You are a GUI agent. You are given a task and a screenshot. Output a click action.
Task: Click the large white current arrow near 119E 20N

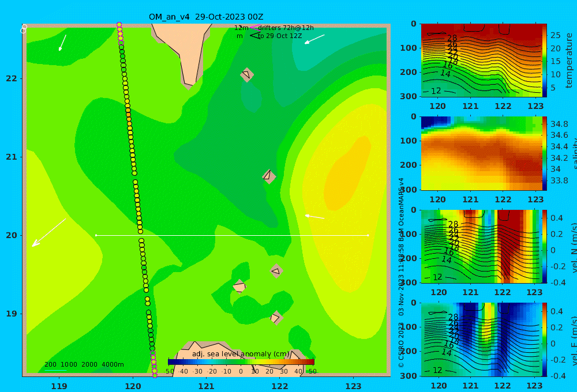pos(49,232)
